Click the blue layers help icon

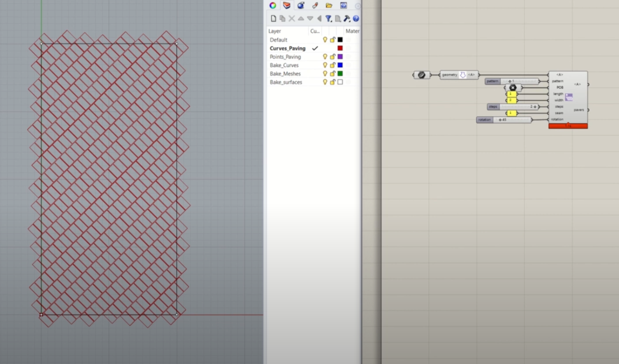[356, 19]
